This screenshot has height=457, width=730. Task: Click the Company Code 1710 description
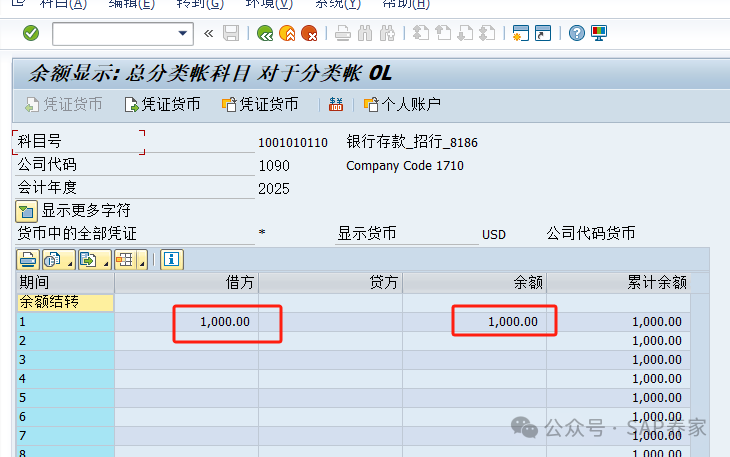point(405,166)
